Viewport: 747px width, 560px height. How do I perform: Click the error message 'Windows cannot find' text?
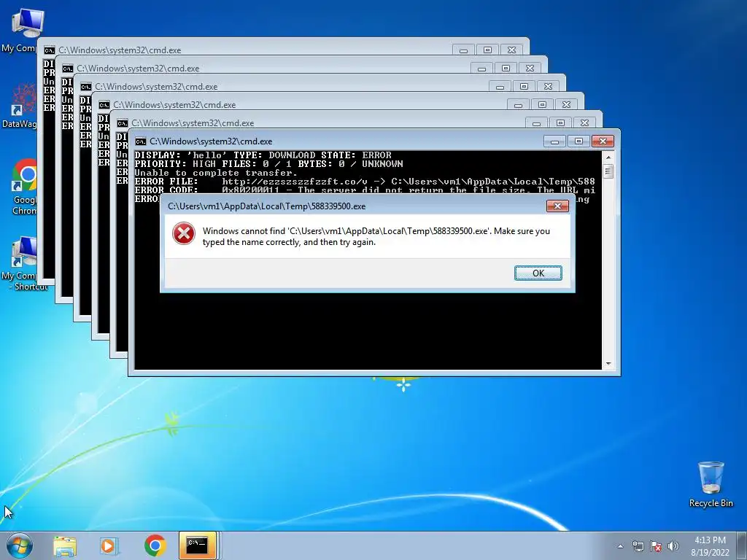coord(376,236)
